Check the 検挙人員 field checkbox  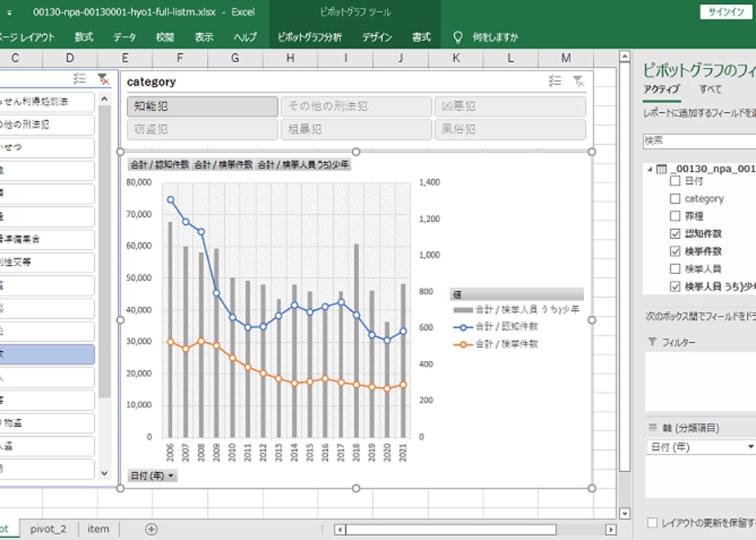point(675,269)
